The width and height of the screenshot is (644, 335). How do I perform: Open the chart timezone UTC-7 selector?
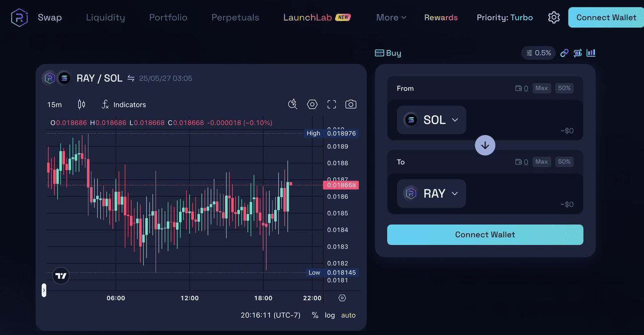point(271,315)
